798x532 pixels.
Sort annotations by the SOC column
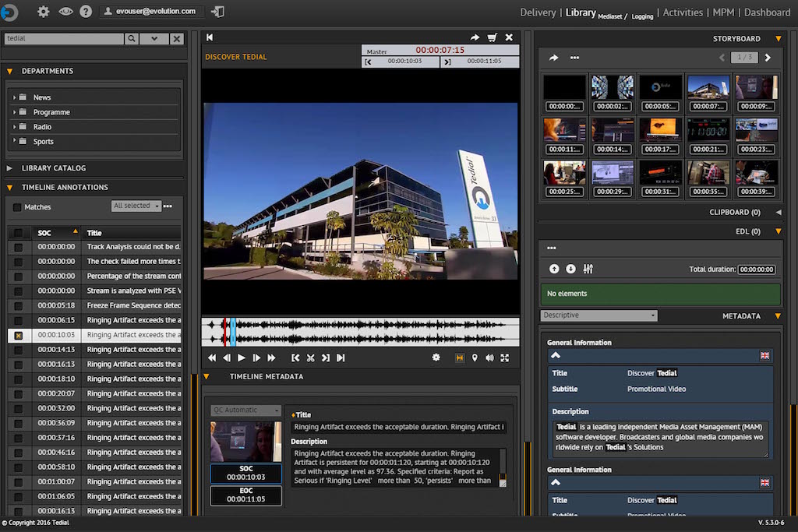[56, 233]
